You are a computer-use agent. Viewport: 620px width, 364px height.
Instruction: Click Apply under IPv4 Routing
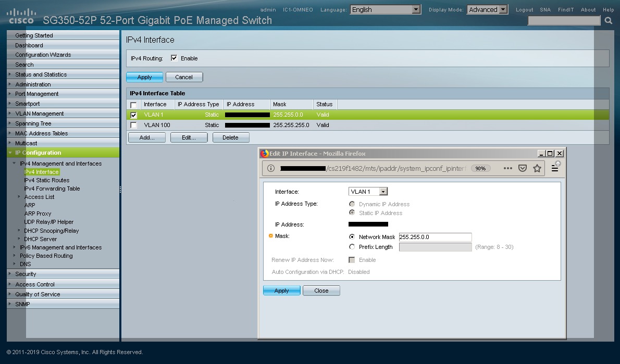point(144,77)
